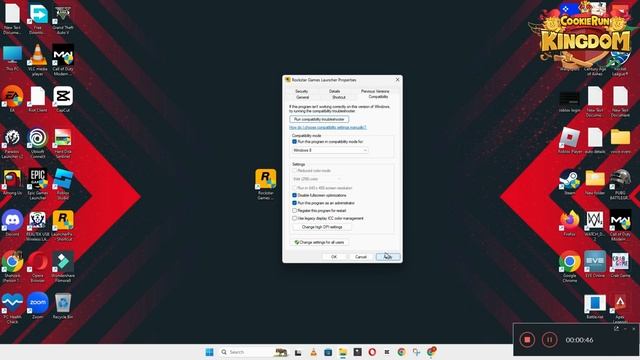The height and width of the screenshot is (360, 640).
Task: Click the greyed-out Reduced color mode checkbox
Action: [294, 171]
